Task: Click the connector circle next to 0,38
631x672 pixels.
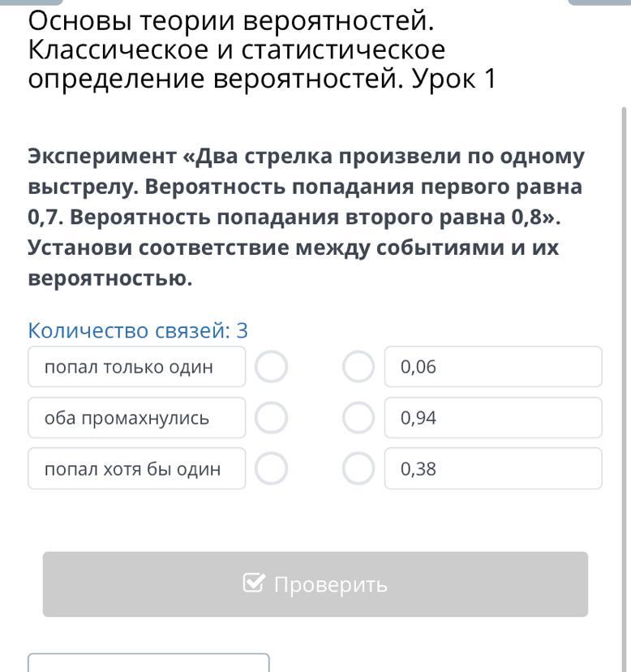Action: pyautogui.click(x=358, y=468)
